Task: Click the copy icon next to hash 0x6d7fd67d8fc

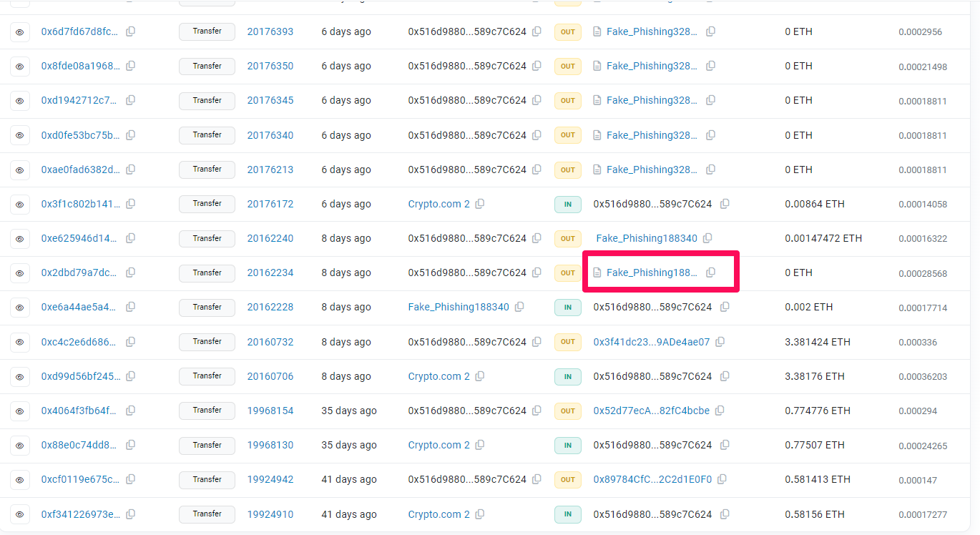Action: tap(130, 31)
